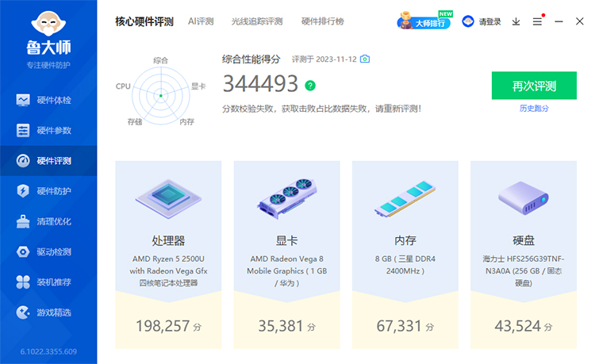The height and width of the screenshot is (364, 595).
Task: Open 驱动检测 in the sidebar
Action: (x=48, y=251)
